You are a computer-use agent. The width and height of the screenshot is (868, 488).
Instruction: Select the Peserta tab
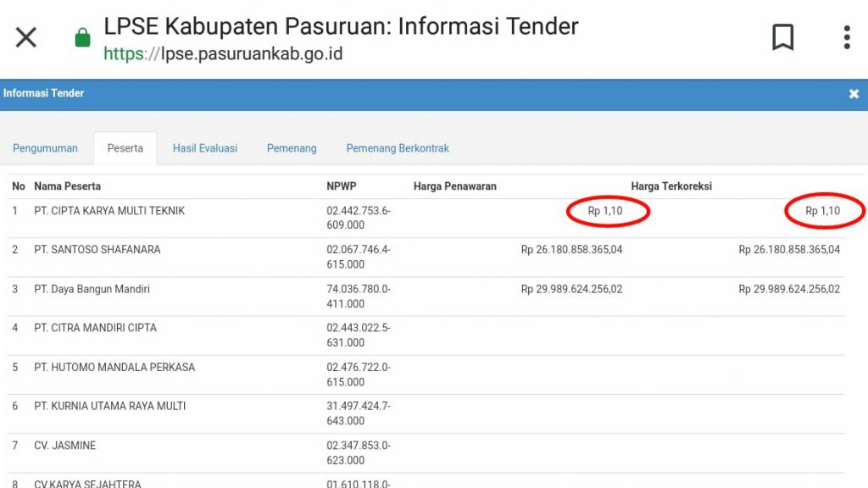125,148
